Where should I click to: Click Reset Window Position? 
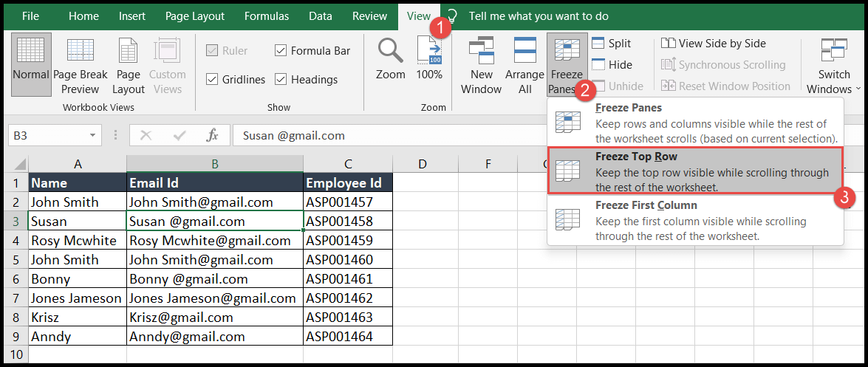pyautogui.click(x=725, y=86)
